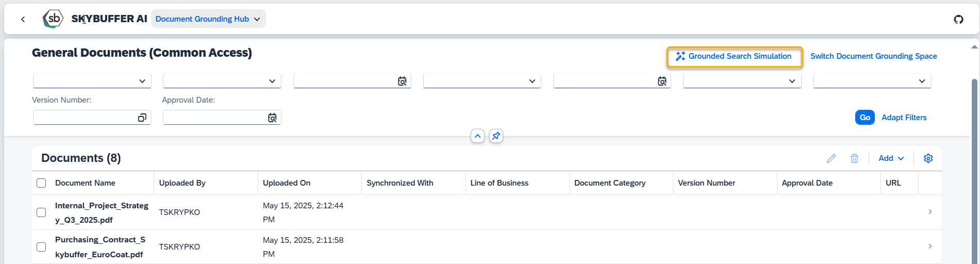Click the back navigation arrow
Screen dimensions: 980x264
(23, 19)
